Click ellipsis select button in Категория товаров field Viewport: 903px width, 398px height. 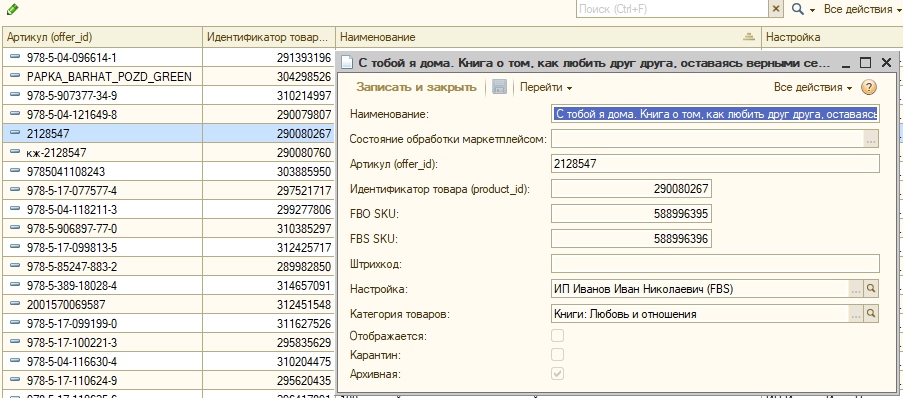point(856,314)
